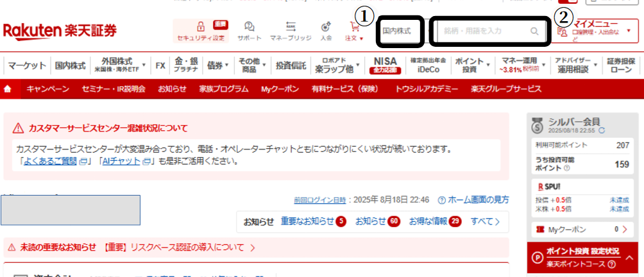The width and height of the screenshot is (644, 277).
Task: Click the silver medal member icon
Action: (537, 125)
